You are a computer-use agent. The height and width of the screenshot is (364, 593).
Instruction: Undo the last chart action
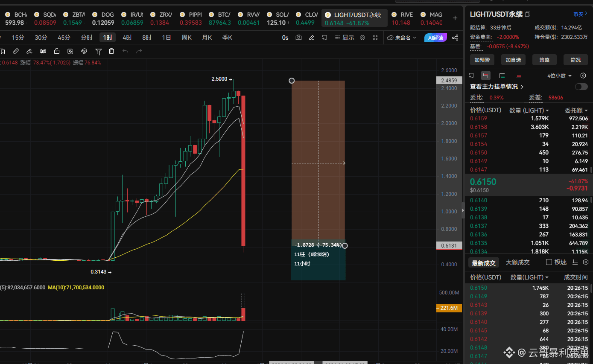(x=125, y=51)
